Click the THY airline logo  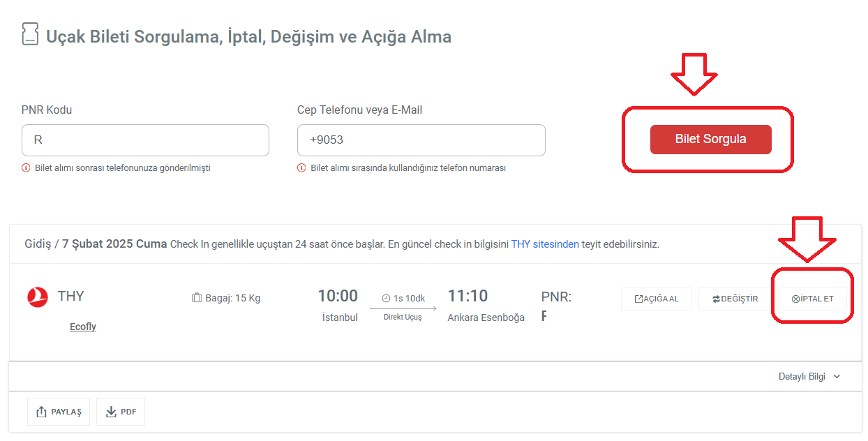38,297
